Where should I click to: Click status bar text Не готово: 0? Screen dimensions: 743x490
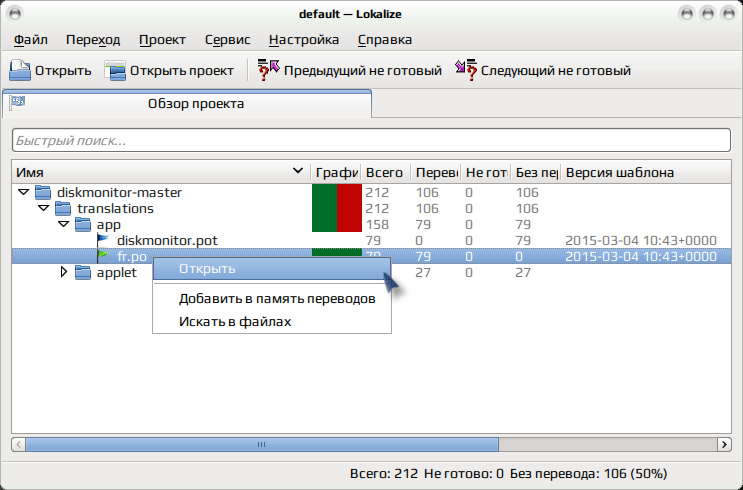464,473
